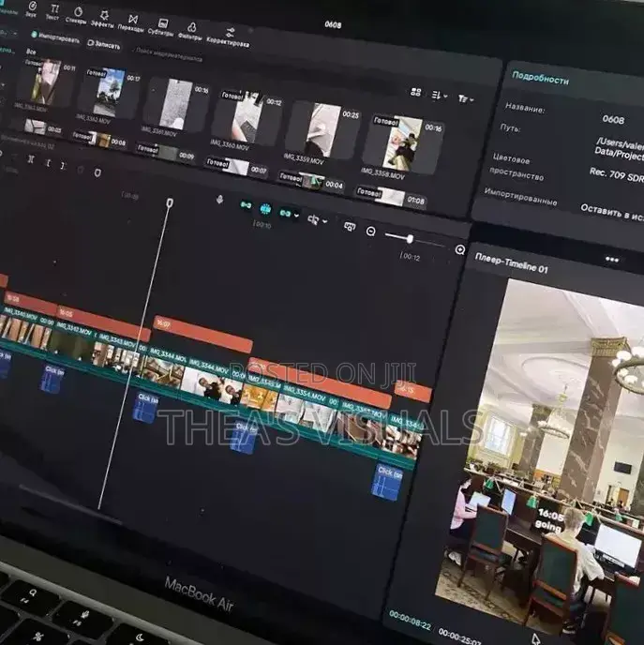Click the project name value 0608
The image size is (644, 645).
pyautogui.click(x=613, y=120)
